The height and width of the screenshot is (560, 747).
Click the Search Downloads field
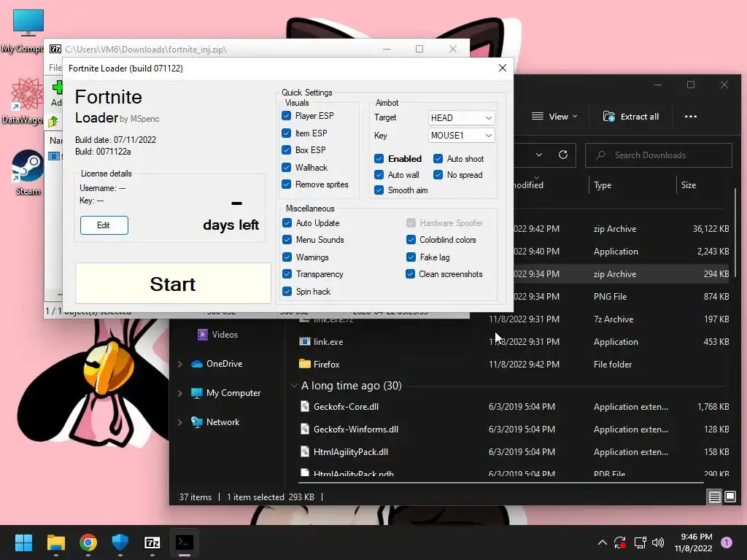659,155
